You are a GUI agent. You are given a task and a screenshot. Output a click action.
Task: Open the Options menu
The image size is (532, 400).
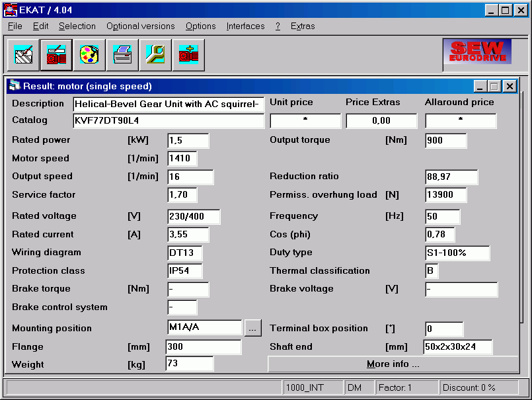pos(200,26)
